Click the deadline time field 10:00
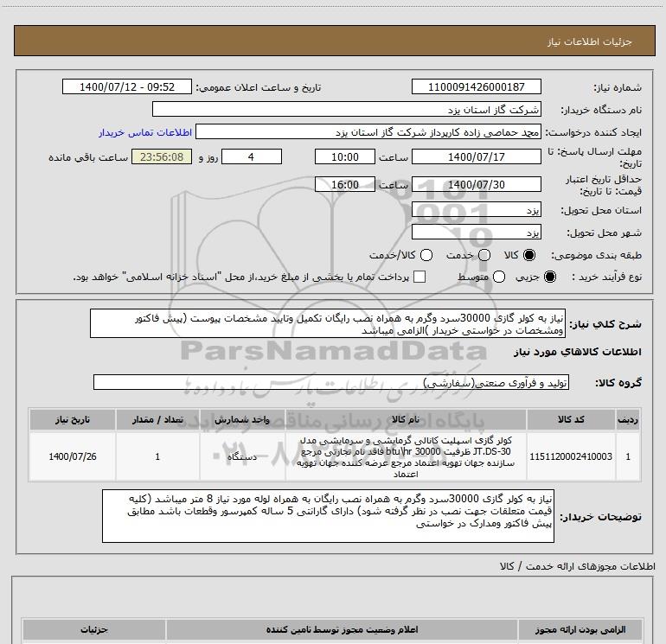Image resolution: width=666 pixels, height=644 pixels. [345, 156]
